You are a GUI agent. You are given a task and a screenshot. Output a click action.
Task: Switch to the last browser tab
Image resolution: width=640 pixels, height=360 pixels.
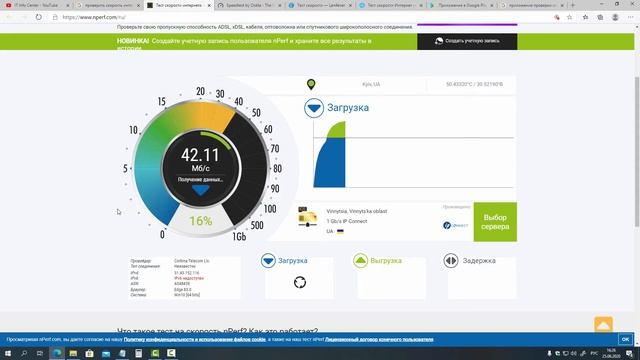(533, 5)
